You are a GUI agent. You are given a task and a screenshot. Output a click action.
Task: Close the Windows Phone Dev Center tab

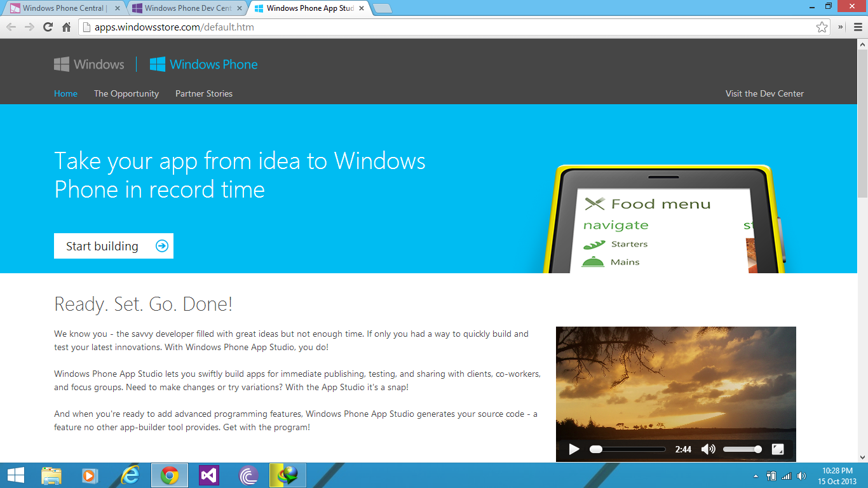click(x=239, y=8)
